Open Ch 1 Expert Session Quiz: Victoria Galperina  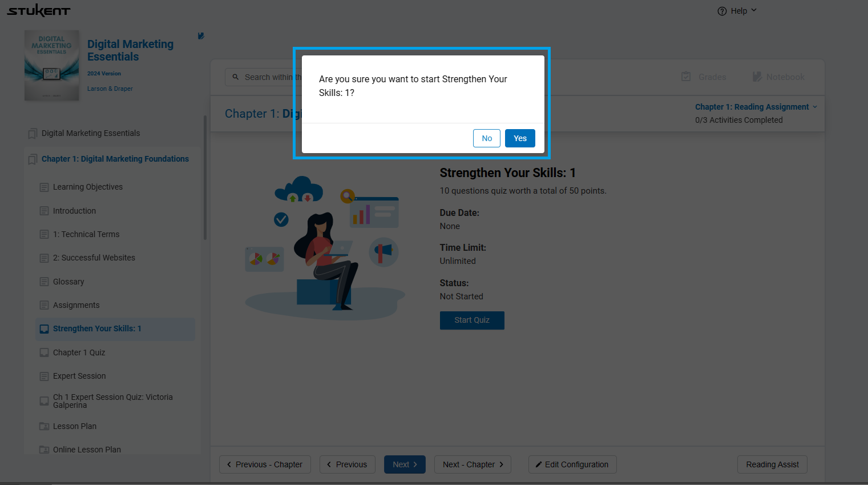(x=113, y=401)
